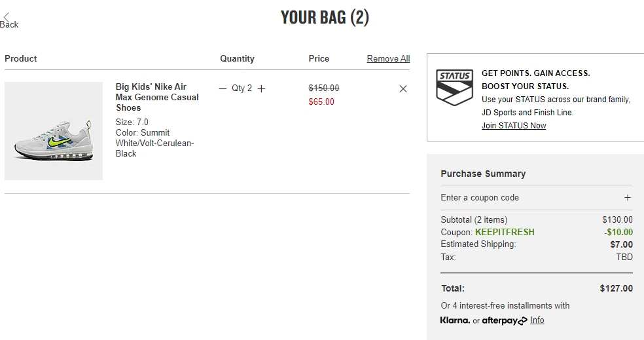Click the STATUS shield logo
This screenshot has width=644, height=340.
(x=454, y=88)
